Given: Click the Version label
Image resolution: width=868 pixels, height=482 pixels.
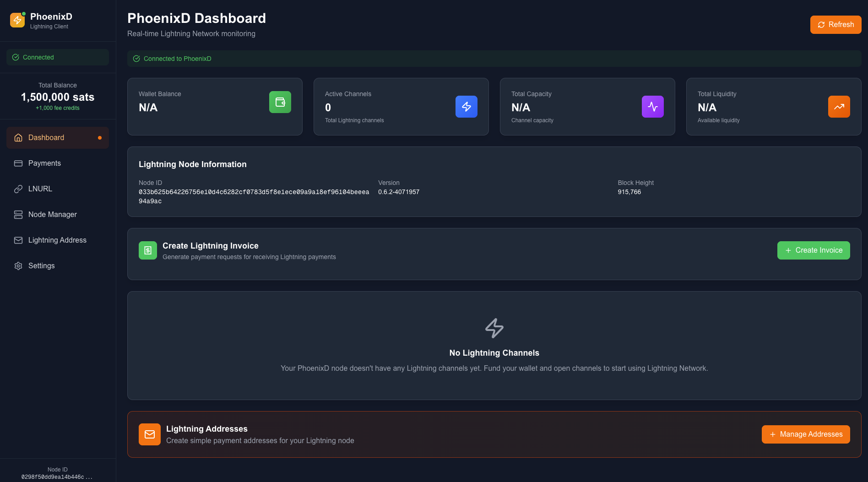Looking at the screenshot, I should click(389, 183).
